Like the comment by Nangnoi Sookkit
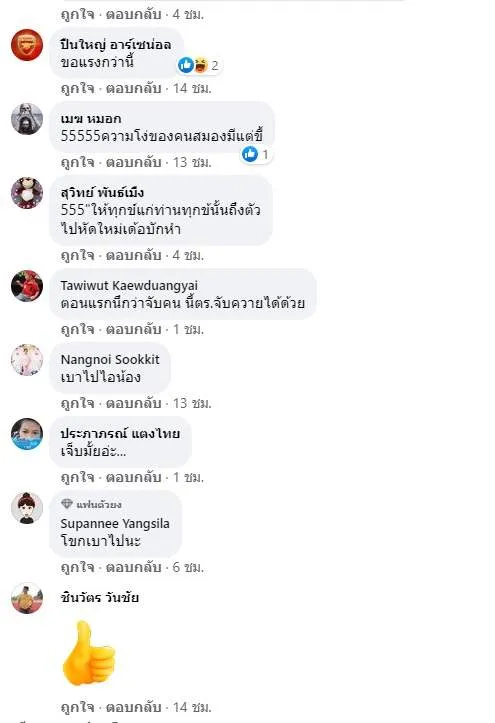This screenshot has height=723, width=495. pos(77,403)
